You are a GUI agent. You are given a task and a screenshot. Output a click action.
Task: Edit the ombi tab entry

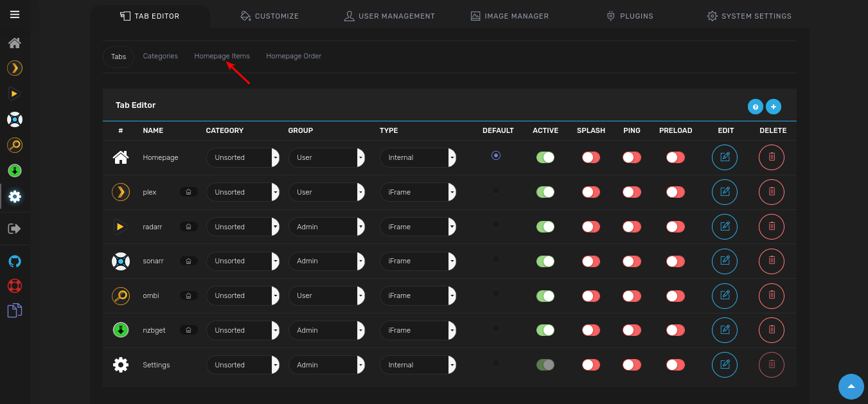pyautogui.click(x=724, y=295)
